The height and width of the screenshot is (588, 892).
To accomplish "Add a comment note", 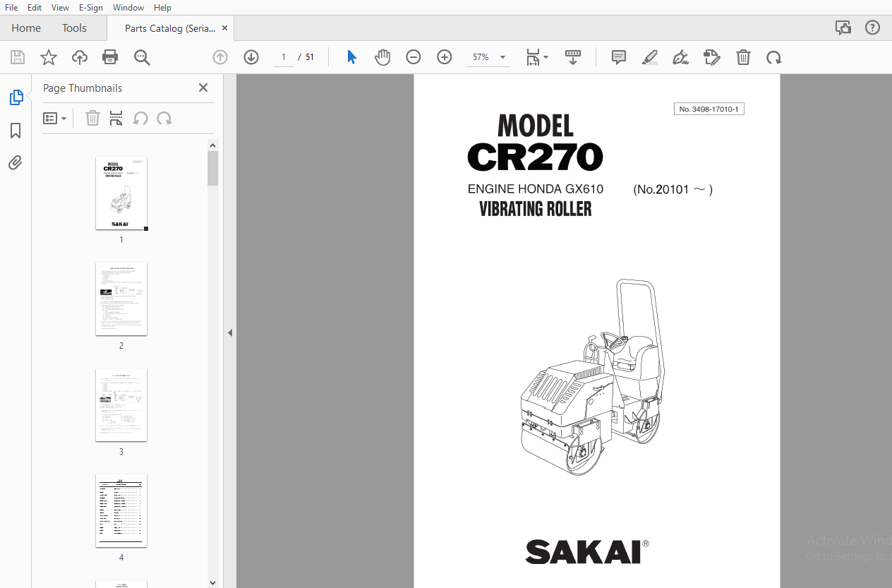I will 619,57.
